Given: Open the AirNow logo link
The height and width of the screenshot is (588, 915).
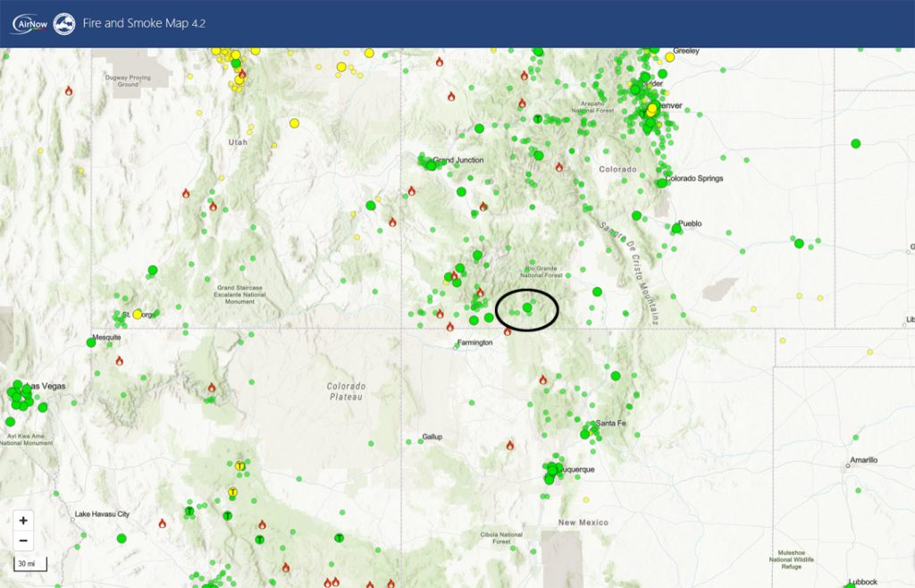Looking at the screenshot, I should [29, 24].
